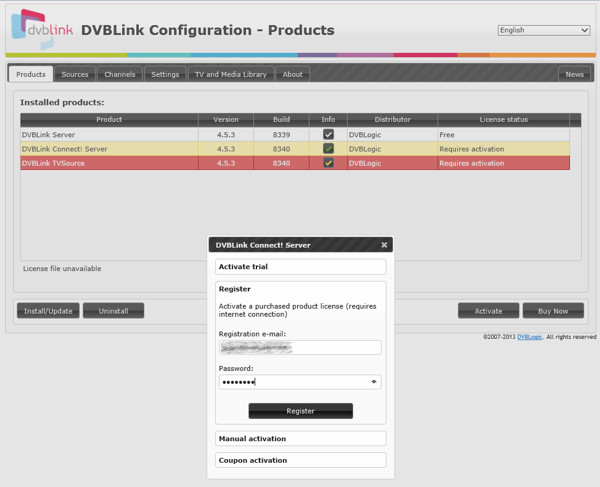Image resolution: width=600 pixels, height=487 pixels.
Task: Expand the Manual activation section
Action: [x=300, y=438]
